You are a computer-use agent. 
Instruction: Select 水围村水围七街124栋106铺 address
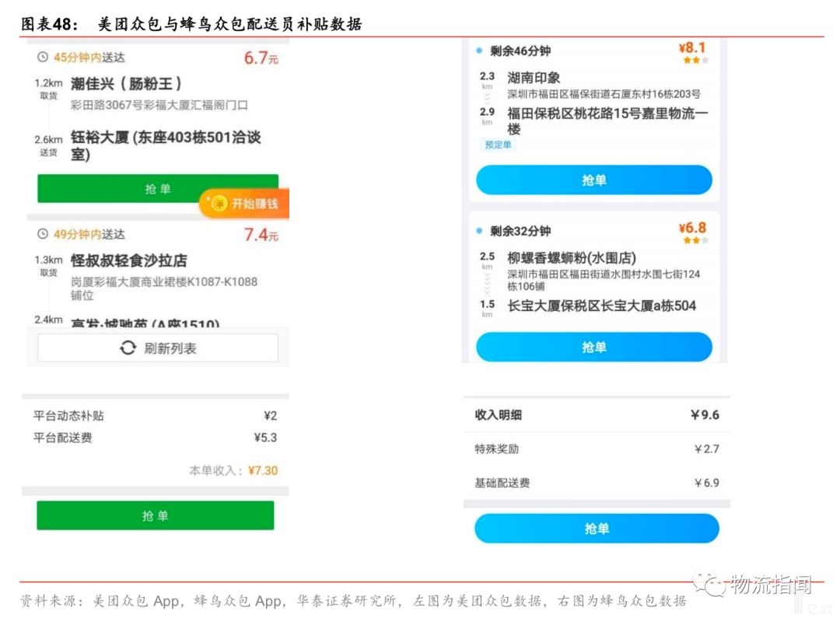[604, 280]
